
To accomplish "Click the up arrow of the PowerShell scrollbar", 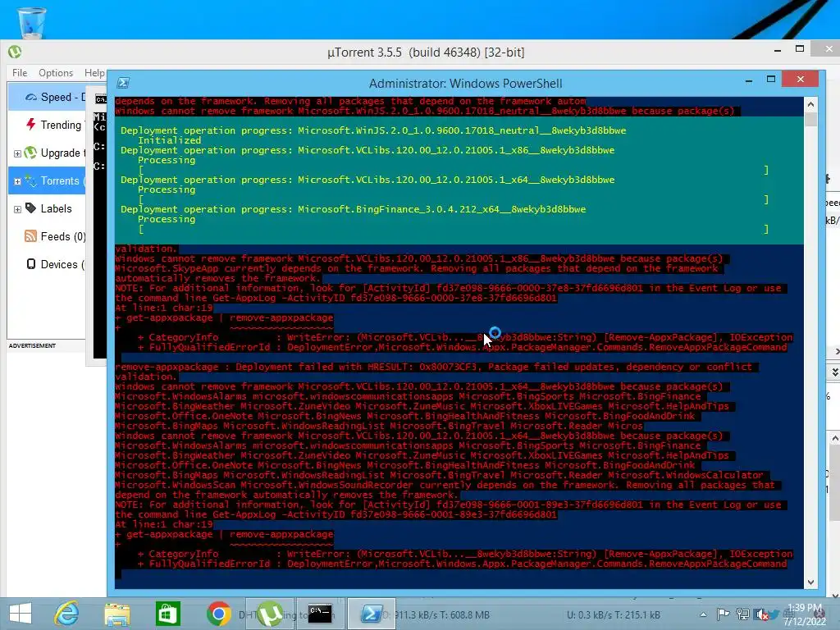I will pos(810,104).
